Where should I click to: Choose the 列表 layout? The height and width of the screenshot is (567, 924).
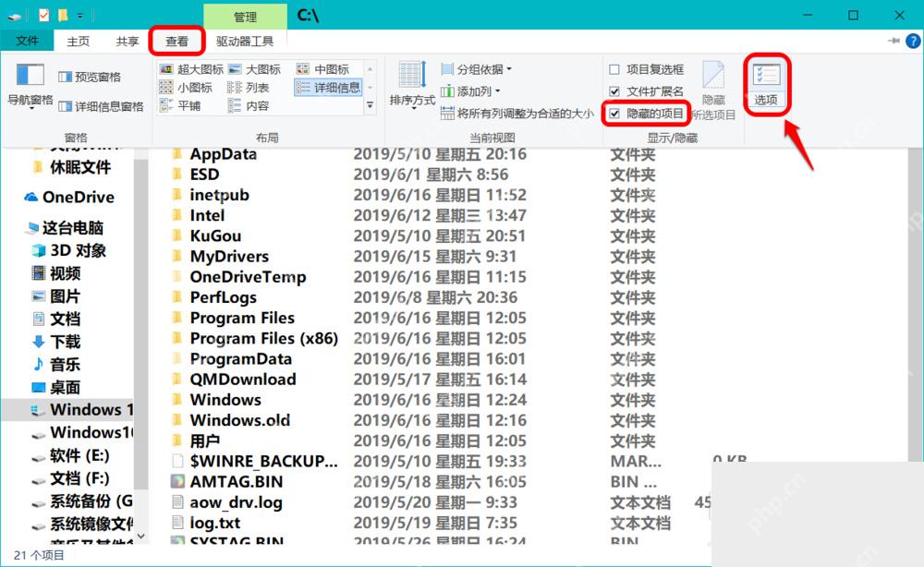click(248, 88)
